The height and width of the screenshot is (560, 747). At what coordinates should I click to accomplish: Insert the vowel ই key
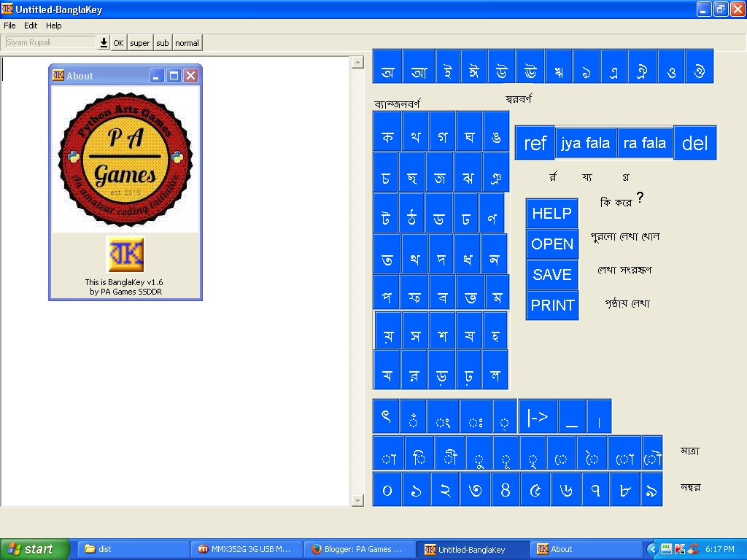pyautogui.click(x=447, y=66)
